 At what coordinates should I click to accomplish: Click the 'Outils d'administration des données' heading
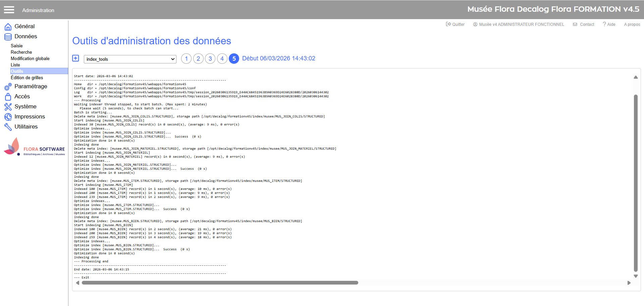(152, 41)
